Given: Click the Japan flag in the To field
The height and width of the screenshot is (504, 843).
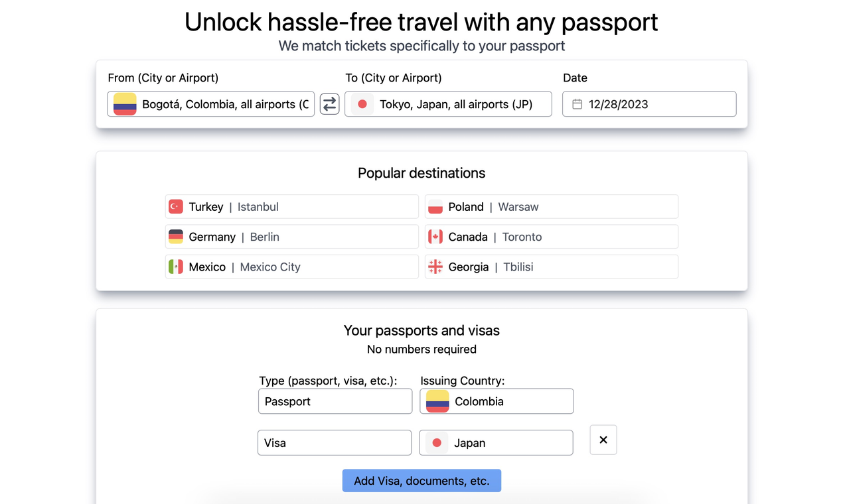Looking at the screenshot, I should point(361,103).
